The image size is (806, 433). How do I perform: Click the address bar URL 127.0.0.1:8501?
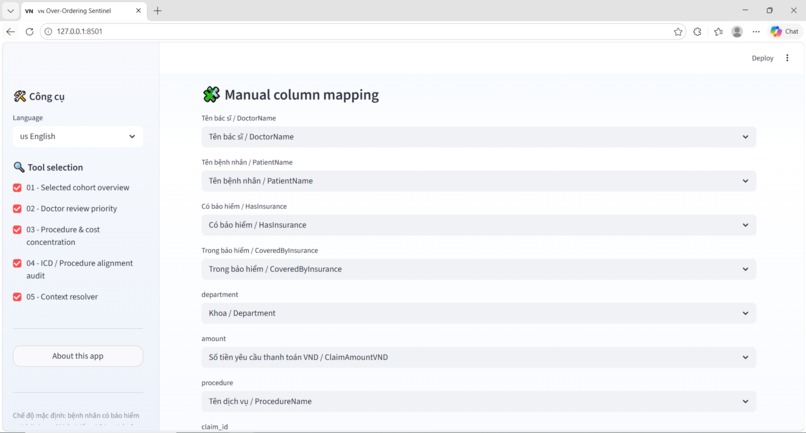click(x=80, y=31)
